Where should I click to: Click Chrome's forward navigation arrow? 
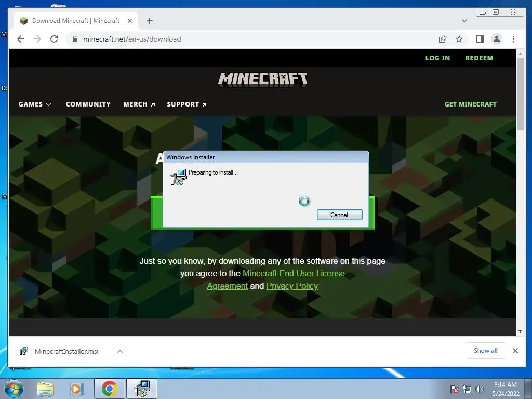coord(37,39)
